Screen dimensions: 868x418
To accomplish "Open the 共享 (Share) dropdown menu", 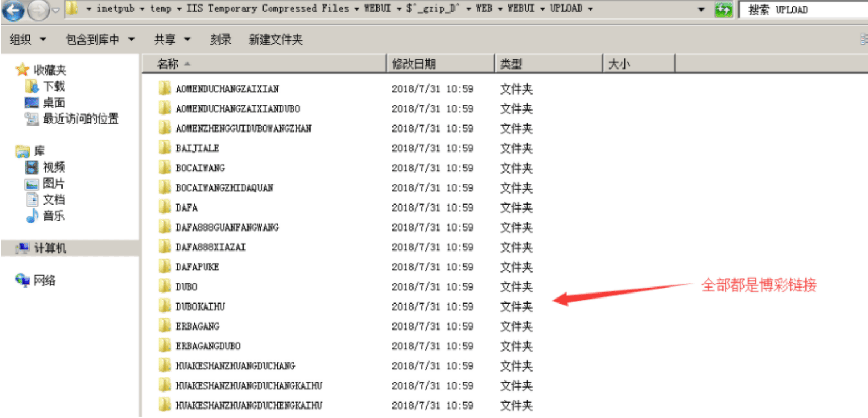I will 172,39.
